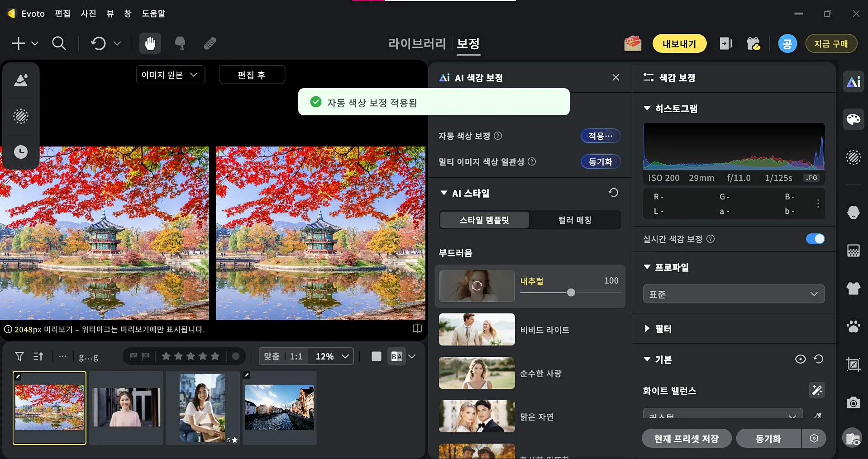
Task: Click the 내보내기 export button
Action: point(679,43)
